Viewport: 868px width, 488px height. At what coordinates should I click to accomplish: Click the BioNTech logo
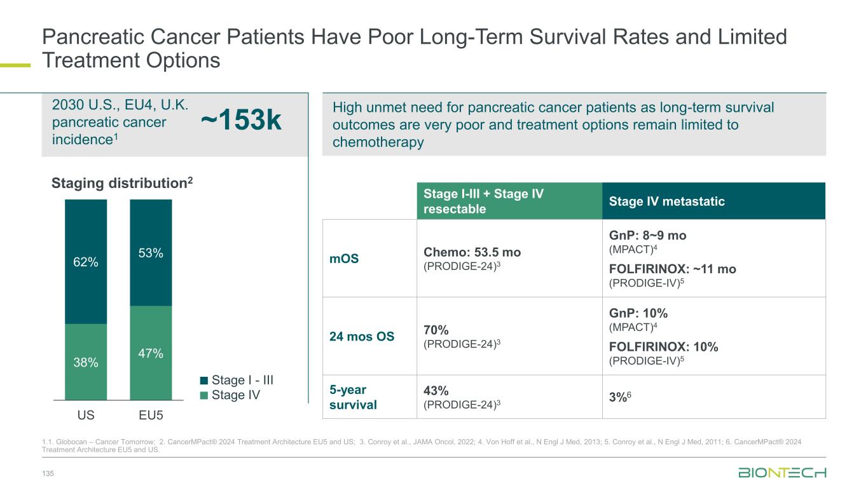point(782,473)
